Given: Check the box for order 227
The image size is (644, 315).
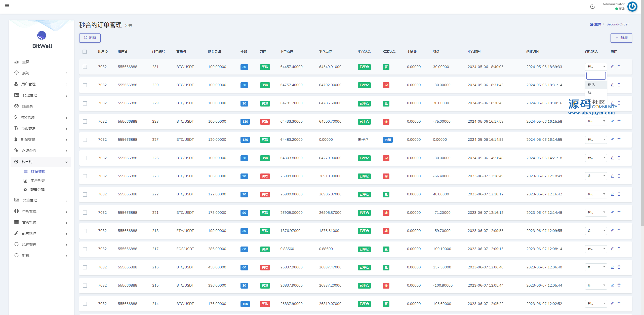Looking at the screenshot, I should pyautogui.click(x=85, y=140).
